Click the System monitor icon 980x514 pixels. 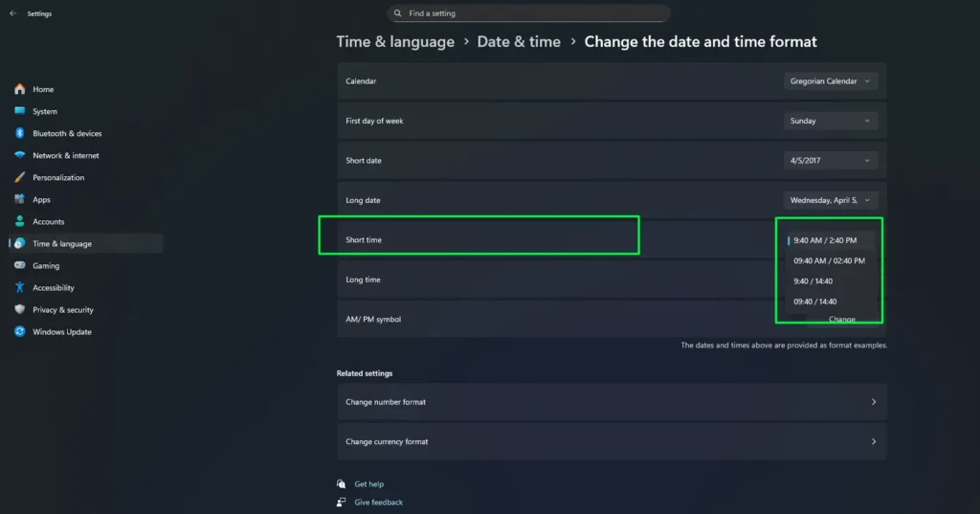[20, 111]
